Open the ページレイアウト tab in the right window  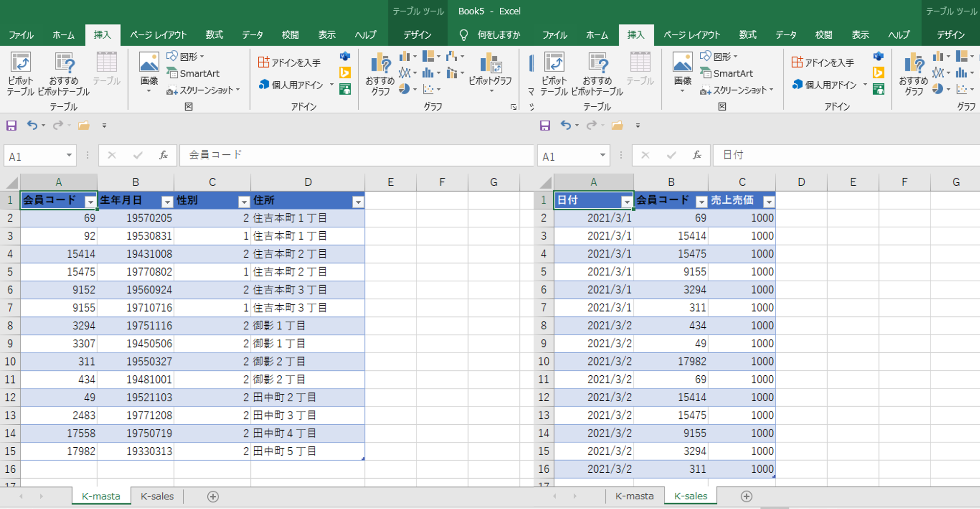(691, 35)
